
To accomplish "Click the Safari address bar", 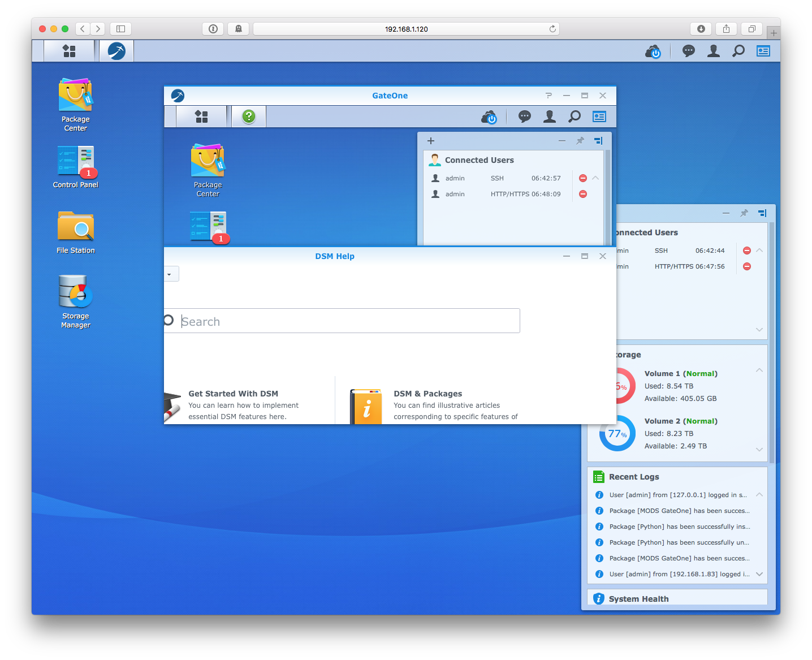I will coord(406,29).
